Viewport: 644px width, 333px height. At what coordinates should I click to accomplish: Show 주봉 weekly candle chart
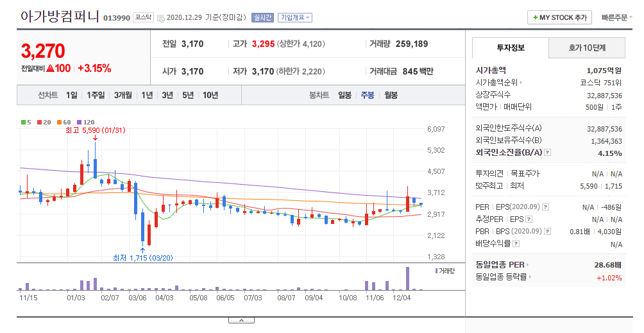(368, 95)
